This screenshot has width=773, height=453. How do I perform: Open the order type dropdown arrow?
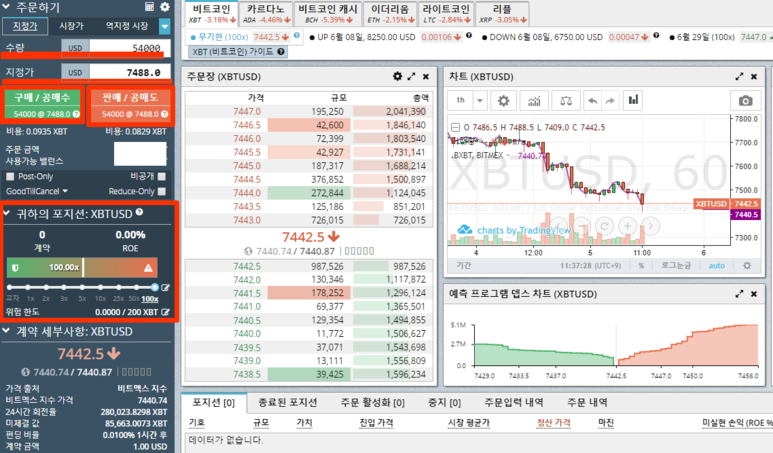click(x=165, y=26)
